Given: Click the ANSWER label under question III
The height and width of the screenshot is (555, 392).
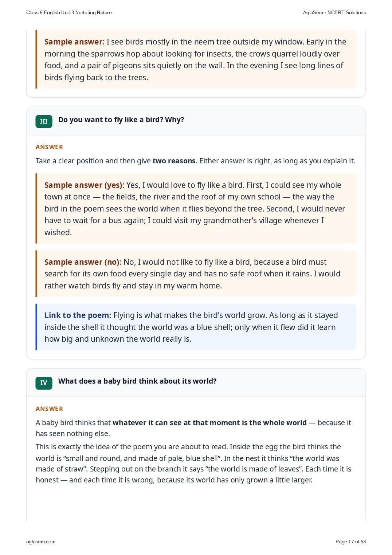Looking at the screenshot, I should [x=49, y=147].
